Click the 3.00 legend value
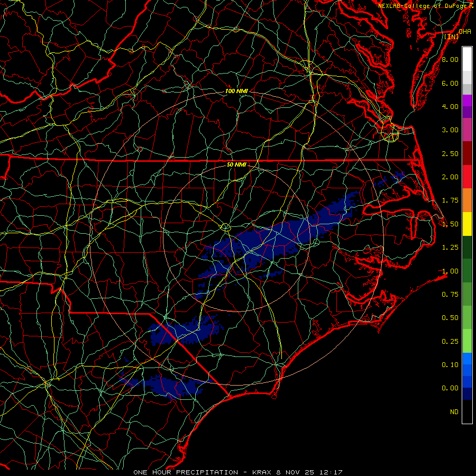This screenshot has width=476, height=476. [450, 130]
